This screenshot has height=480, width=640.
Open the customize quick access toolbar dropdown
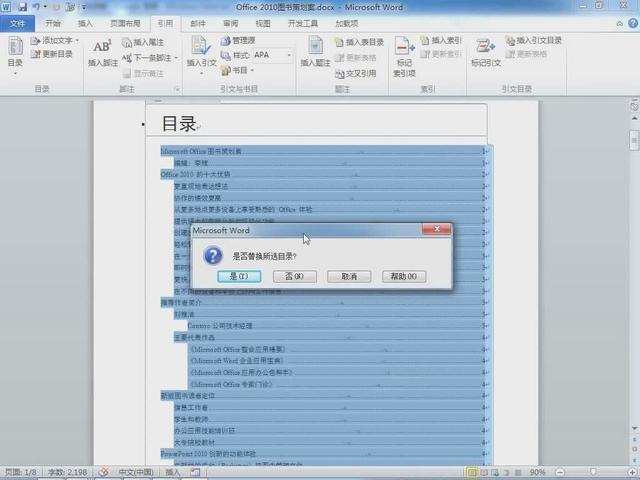[x=84, y=7]
